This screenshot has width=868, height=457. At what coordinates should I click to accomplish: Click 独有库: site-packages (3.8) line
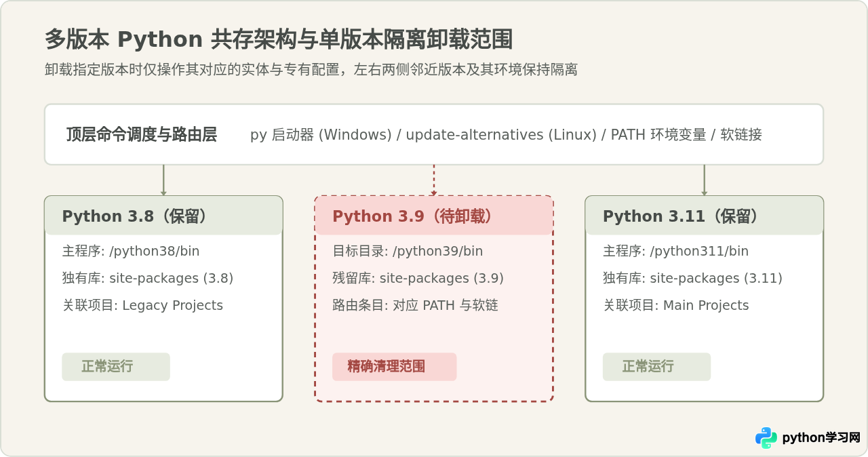pyautogui.click(x=148, y=279)
